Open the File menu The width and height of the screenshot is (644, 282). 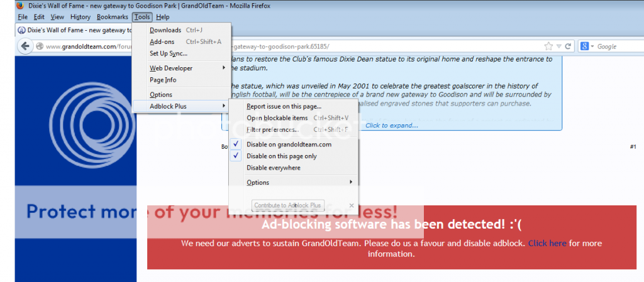pyautogui.click(x=23, y=17)
